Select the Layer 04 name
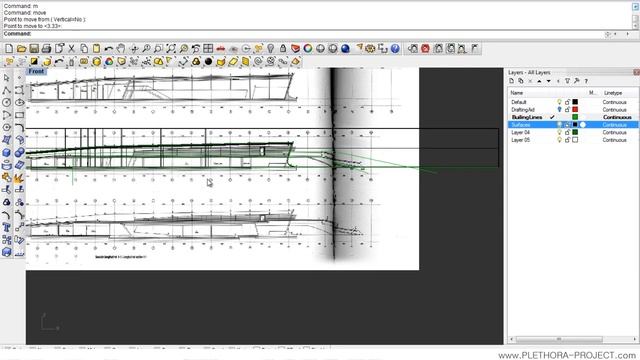640x360 pixels. coord(520,132)
